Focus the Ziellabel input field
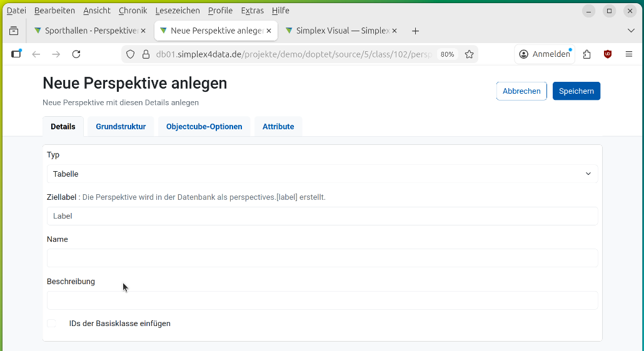Screen dimensions: 644x351 tap(322, 216)
